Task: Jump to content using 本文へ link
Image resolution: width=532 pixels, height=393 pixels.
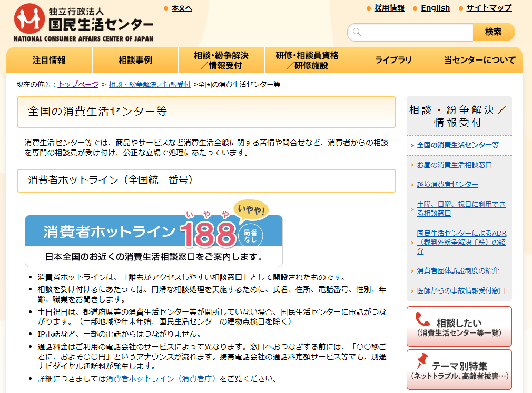Action: (182, 8)
